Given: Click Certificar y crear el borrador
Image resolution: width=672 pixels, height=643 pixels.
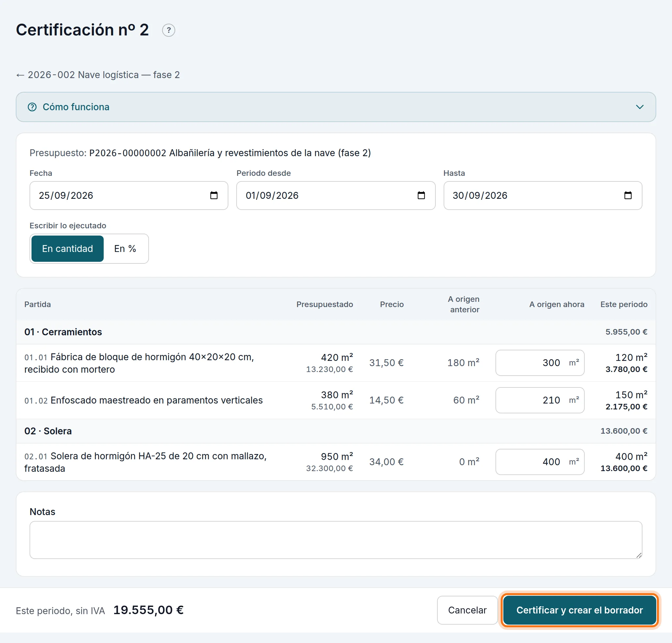Looking at the screenshot, I should coord(579,610).
